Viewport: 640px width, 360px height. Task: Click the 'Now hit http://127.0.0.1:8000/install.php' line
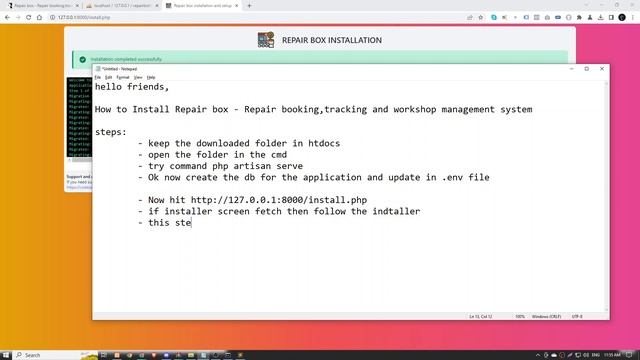point(252,200)
